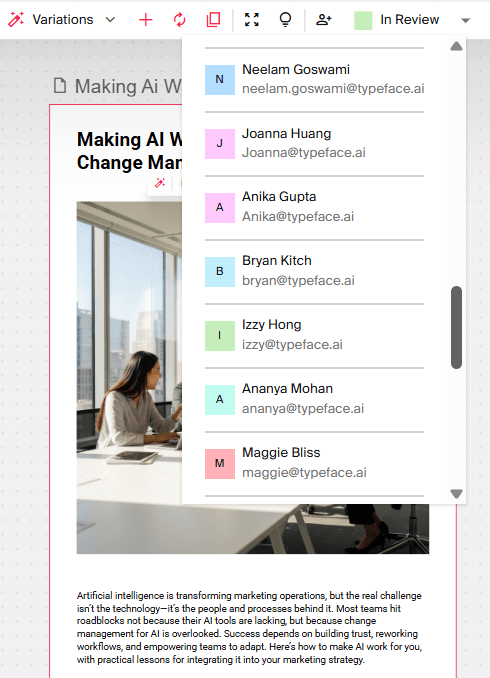Click the add person share icon
This screenshot has height=678, width=490.
(x=323, y=19)
